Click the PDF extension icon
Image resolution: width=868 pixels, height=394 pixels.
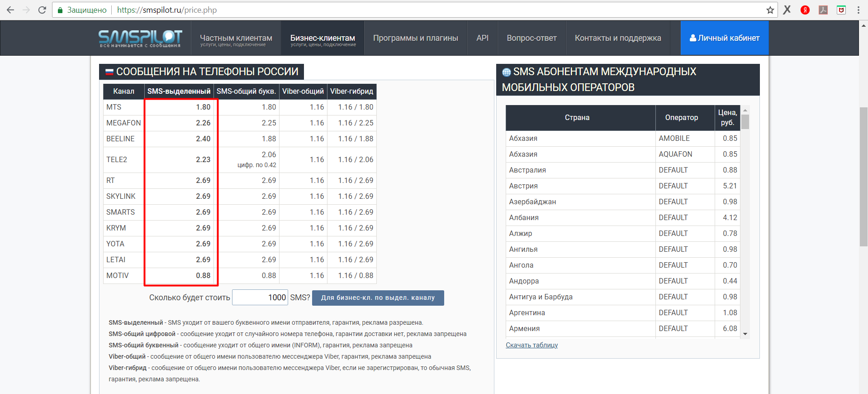point(823,10)
